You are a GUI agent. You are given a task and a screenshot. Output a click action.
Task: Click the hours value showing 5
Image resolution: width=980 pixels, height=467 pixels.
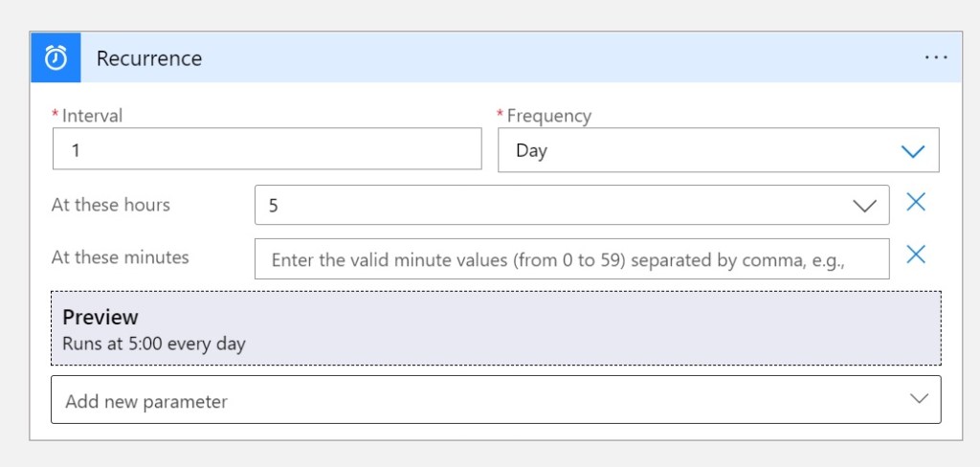(x=275, y=206)
